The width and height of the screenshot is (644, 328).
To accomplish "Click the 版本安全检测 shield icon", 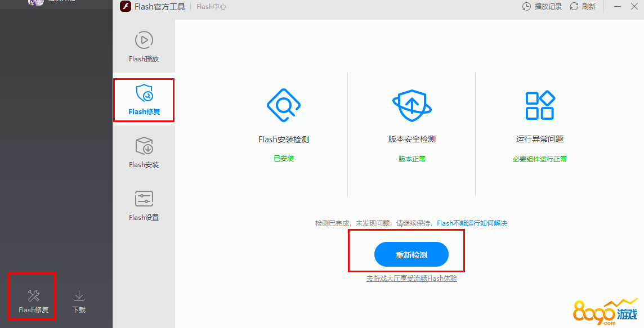I will click(412, 105).
